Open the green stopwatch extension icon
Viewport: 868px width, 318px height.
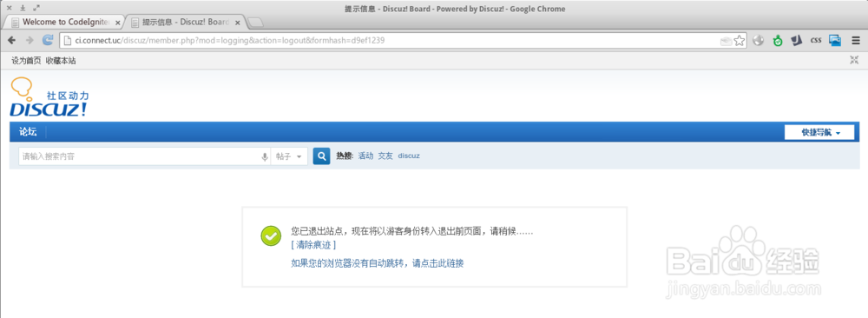(x=778, y=41)
